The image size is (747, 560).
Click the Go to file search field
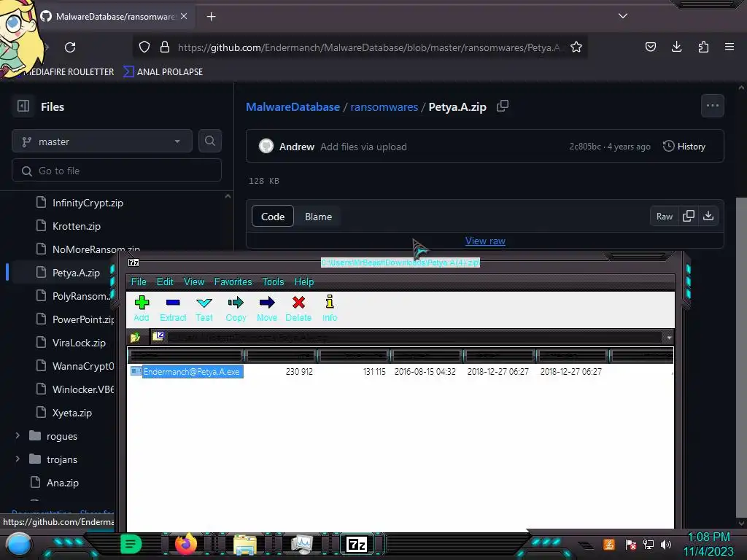tap(117, 171)
